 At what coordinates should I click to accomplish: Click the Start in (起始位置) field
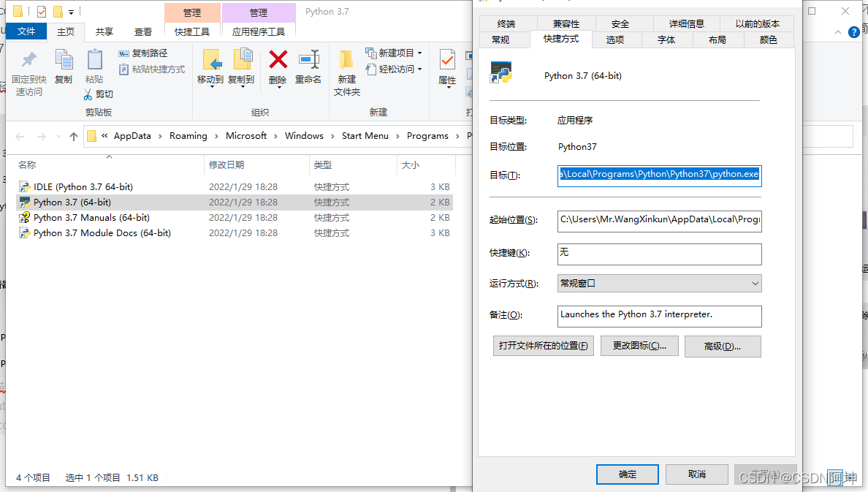[x=659, y=221]
